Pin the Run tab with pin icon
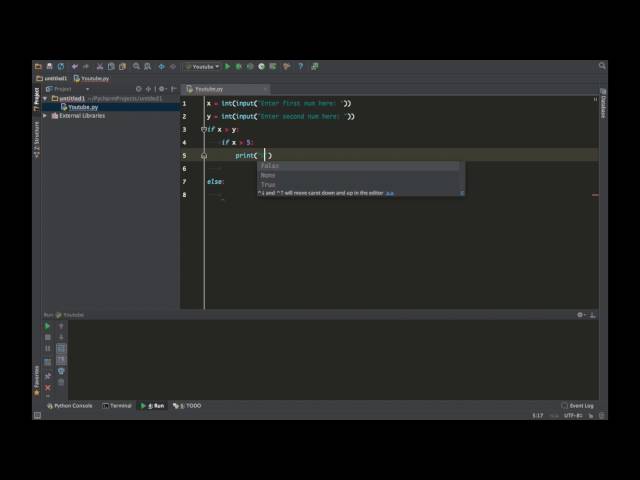 pyautogui.click(x=47, y=376)
